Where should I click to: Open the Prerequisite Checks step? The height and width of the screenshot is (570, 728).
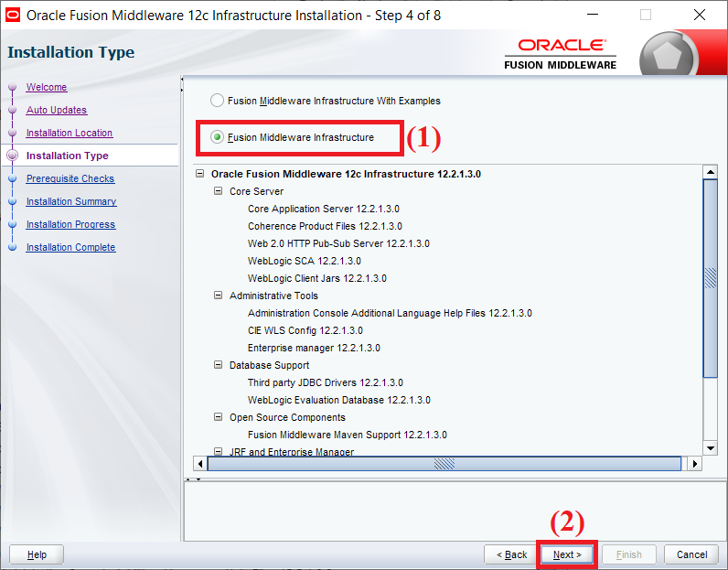tap(70, 178)
